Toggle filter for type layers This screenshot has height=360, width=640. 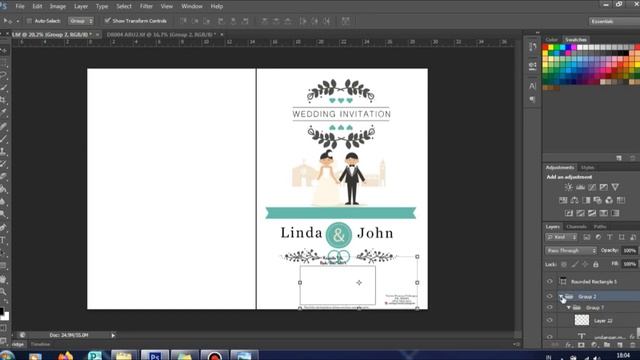[610, 237]
